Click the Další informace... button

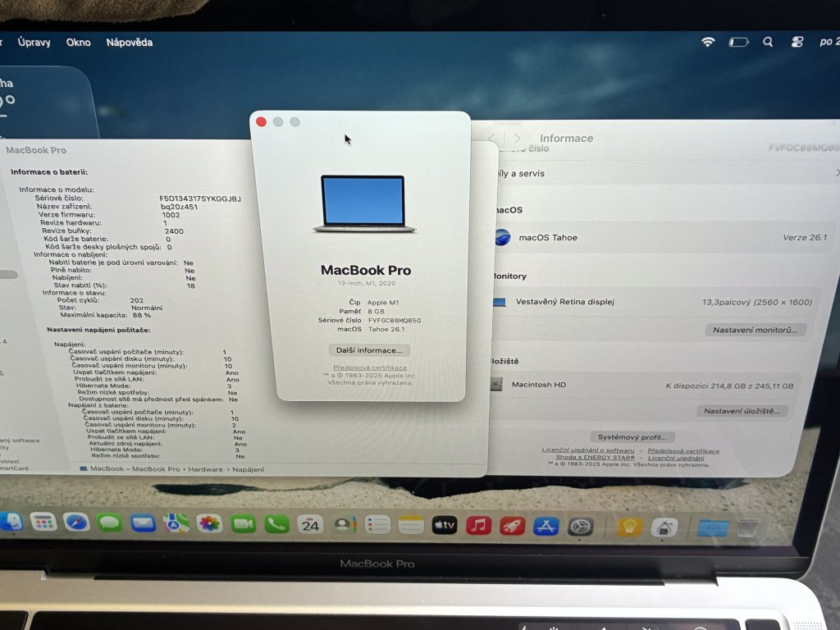coord(369,350)
